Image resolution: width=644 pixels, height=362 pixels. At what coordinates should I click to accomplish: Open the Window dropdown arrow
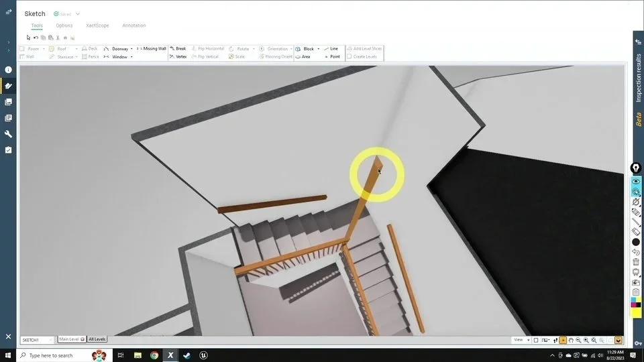[131, 57]
